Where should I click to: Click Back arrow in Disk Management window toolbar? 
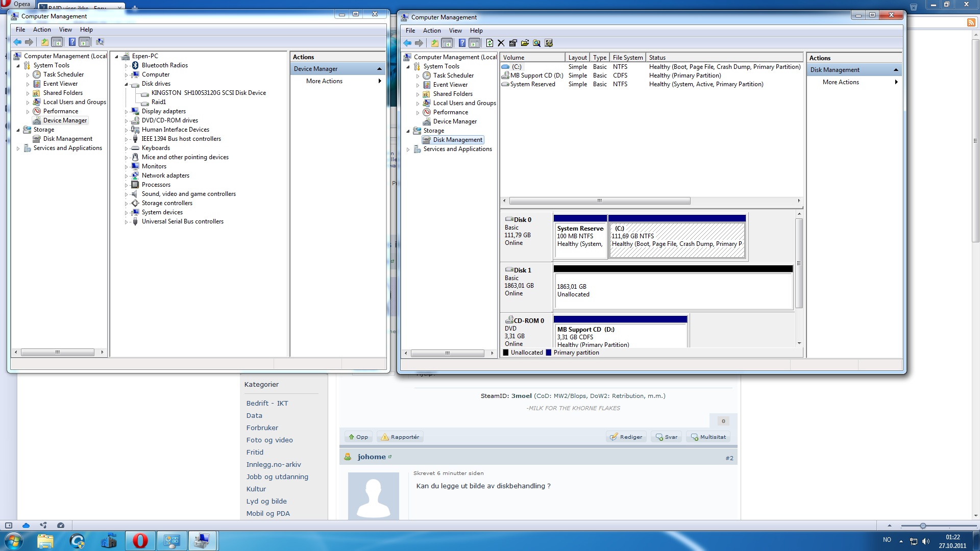tap(407, 43)
